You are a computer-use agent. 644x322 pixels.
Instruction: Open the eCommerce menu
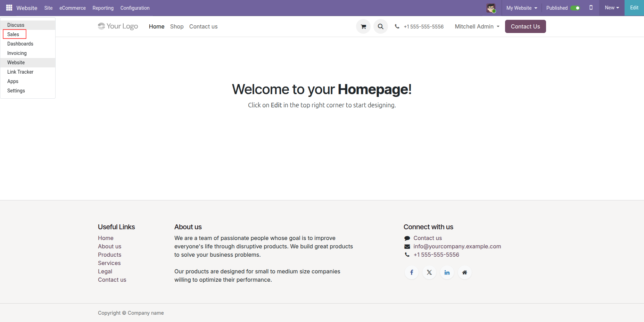coord(73,8)
